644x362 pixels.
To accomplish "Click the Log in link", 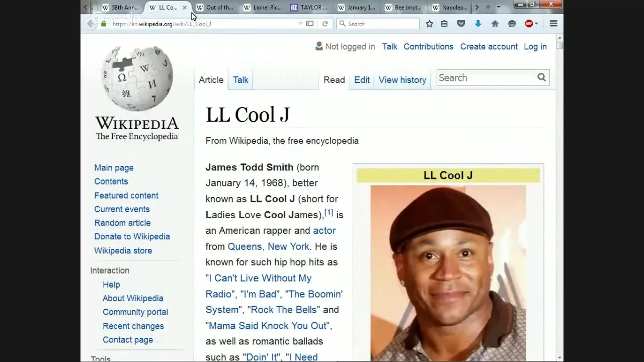I will (535, 46).
